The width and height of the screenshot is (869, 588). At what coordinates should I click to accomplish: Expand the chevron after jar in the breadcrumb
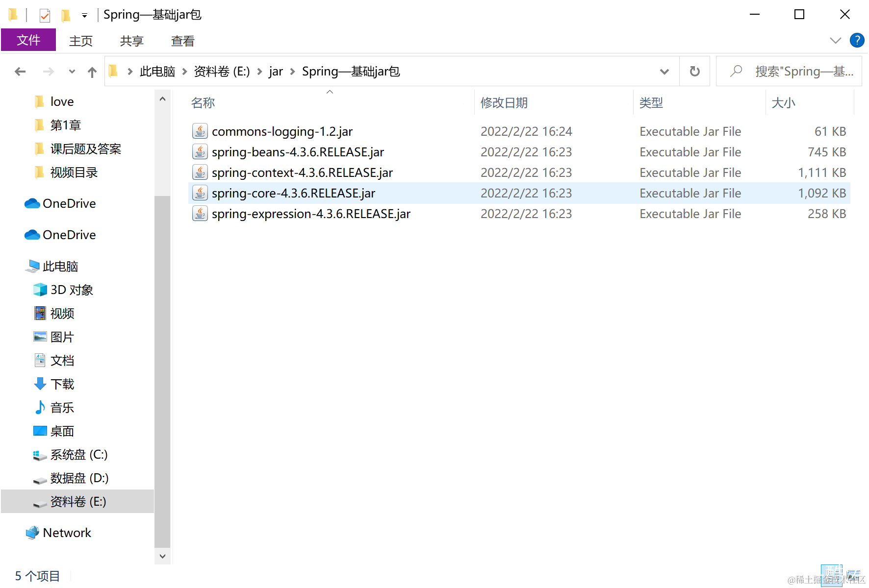[x=292, y=72]
